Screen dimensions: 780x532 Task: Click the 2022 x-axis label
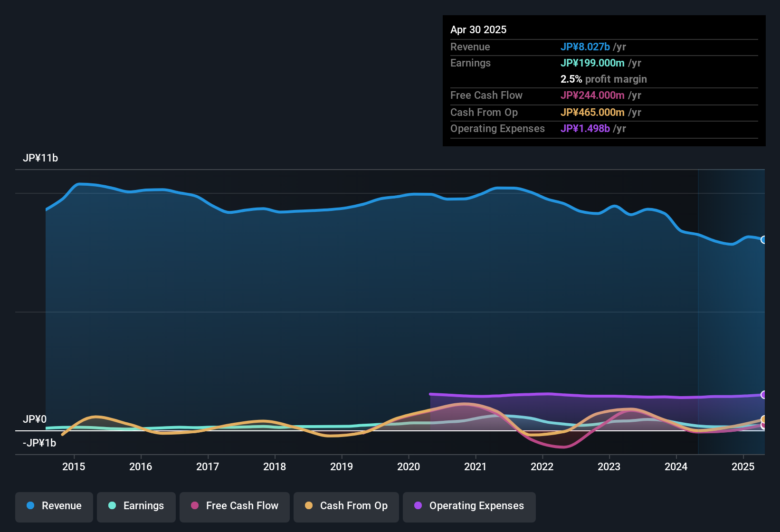[x=542, y=466]
